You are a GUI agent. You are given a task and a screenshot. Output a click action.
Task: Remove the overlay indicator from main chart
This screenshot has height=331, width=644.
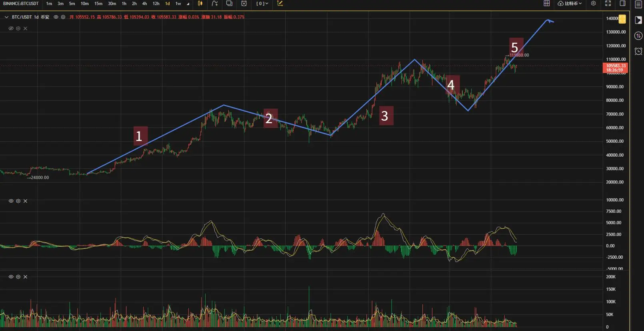tap(25, 28)
